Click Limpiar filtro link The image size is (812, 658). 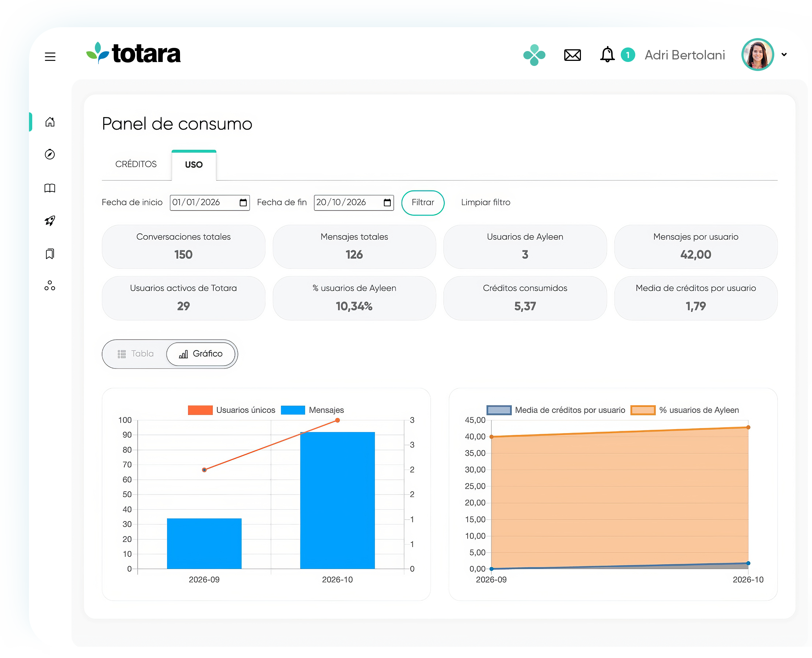click(x=485, y=203)
